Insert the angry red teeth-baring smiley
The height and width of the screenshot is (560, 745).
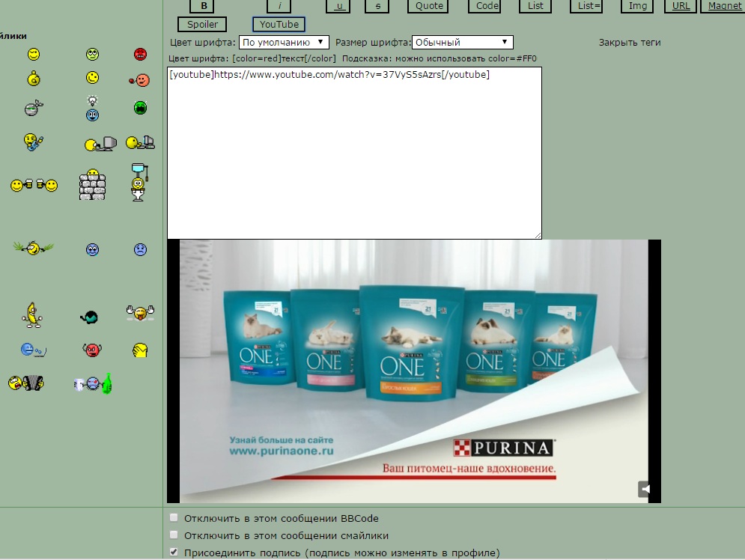[x=140, y=54]
